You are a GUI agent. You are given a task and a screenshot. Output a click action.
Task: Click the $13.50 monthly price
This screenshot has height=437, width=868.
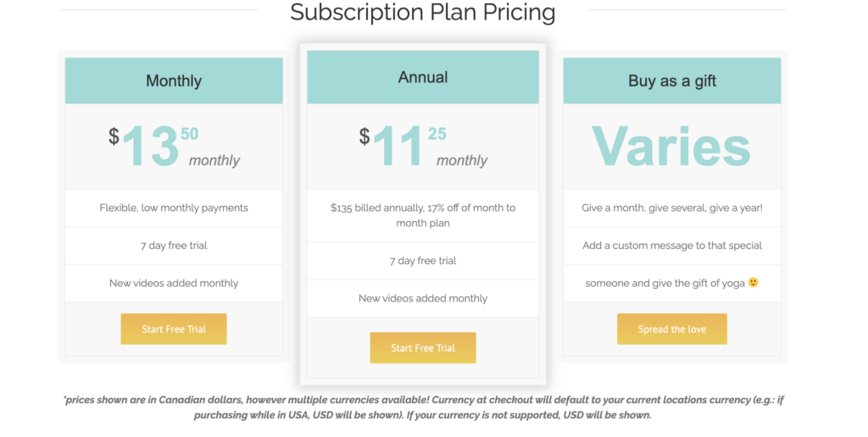(x=174, y=147)
